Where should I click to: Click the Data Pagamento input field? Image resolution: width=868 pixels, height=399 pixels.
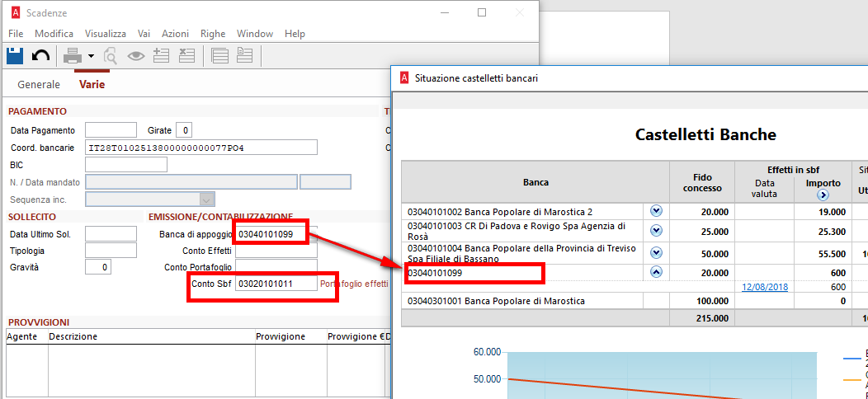coord(111,130)
